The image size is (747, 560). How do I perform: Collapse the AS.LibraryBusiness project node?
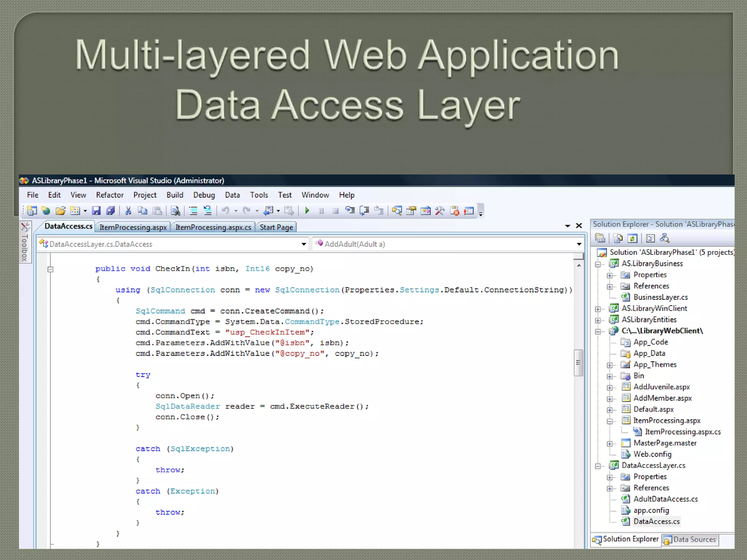click(598, 264)
